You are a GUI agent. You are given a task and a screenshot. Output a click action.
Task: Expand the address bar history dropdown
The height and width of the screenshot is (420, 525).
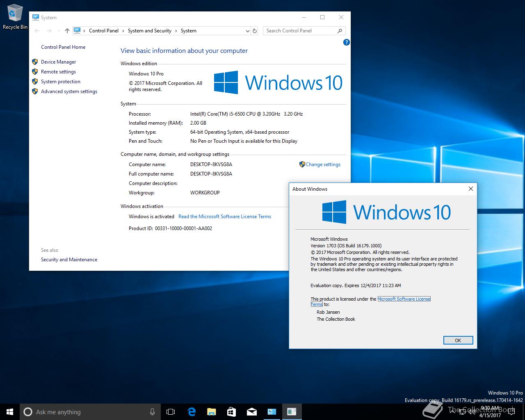point(247,31)
